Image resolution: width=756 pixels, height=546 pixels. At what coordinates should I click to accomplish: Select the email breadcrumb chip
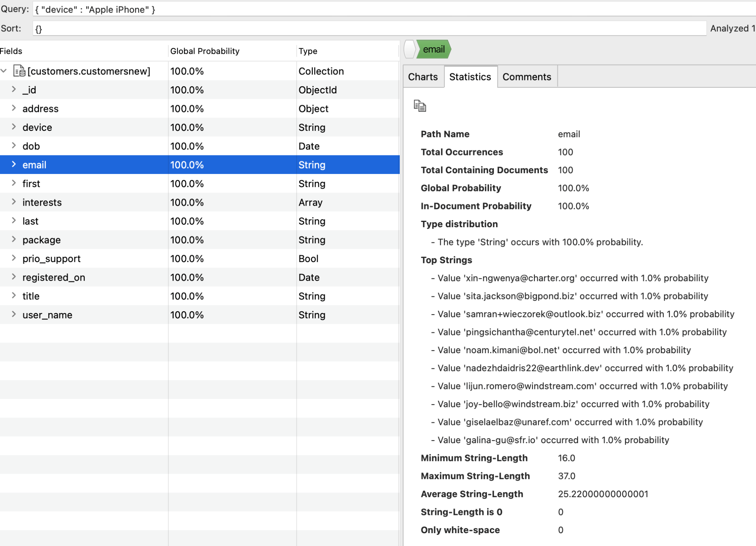point(434,49)
